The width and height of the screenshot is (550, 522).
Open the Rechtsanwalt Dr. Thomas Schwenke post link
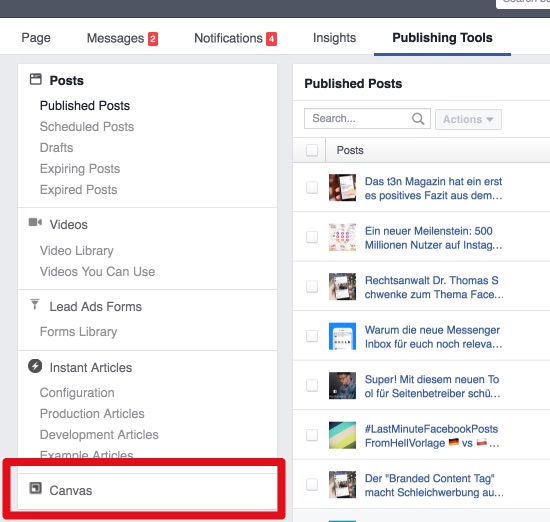[x=434, y=287]
